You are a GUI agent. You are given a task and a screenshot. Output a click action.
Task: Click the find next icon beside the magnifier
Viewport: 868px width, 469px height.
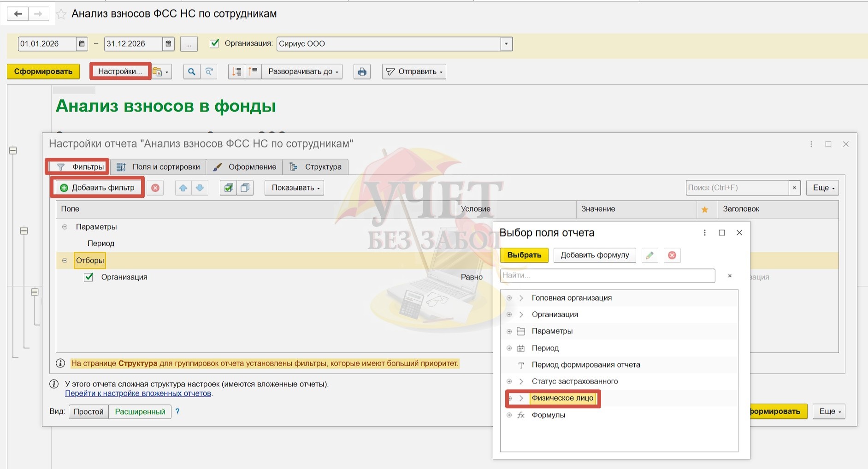[x=209, y=71]
